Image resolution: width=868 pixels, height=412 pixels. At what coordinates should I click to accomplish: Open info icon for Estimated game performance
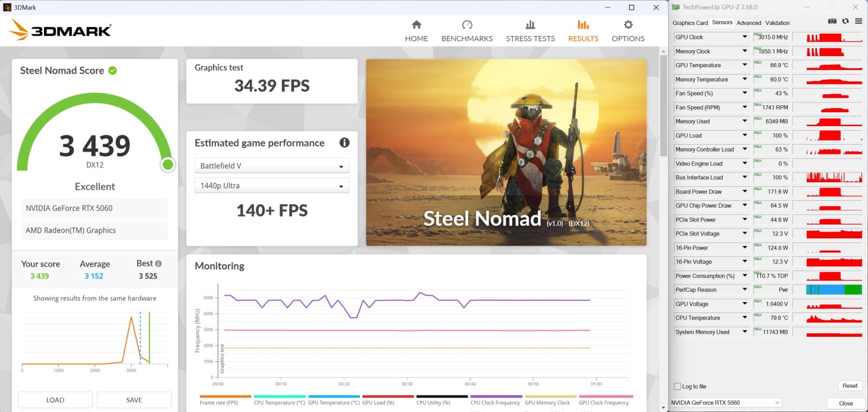(x=344, y=142)
